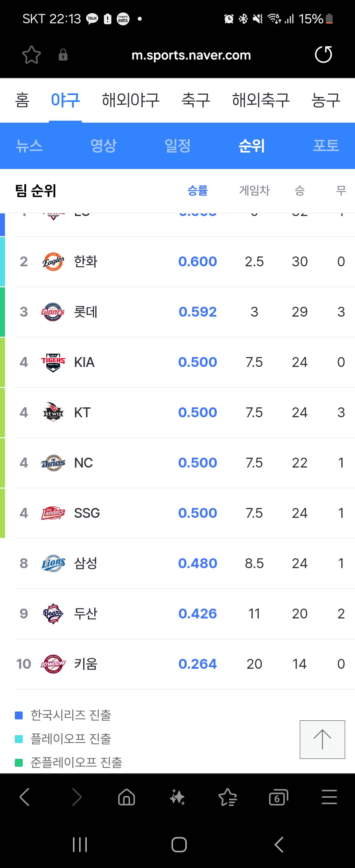This screenshot has height=868, width=355.
Task: Reload the page with refresh icon
Action: (x=323, y=55)
